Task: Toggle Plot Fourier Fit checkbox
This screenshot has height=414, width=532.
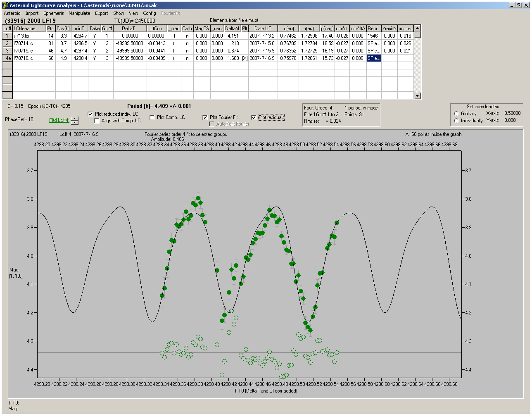Action: pyautogui.click(x=205, y=117)
